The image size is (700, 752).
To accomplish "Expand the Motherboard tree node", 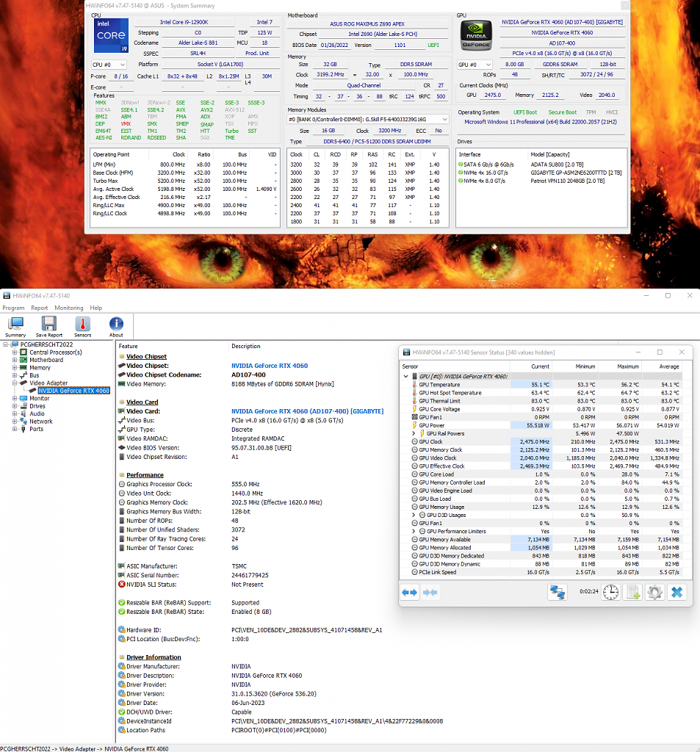I will point(15,360).
